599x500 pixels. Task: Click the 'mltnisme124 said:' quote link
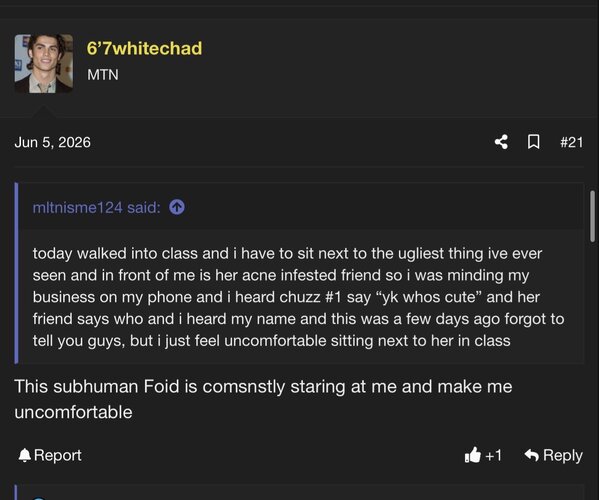[x=97, y=208]
